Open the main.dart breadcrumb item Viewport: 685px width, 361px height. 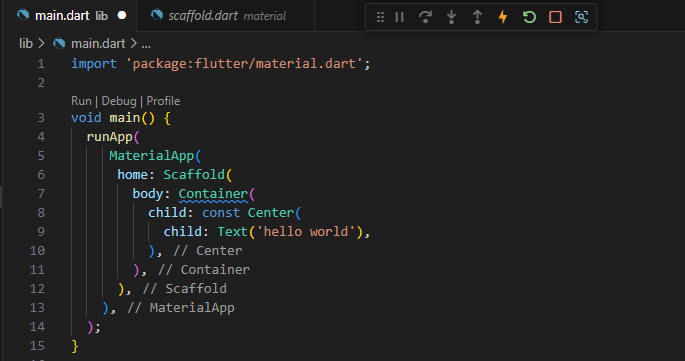98,44
